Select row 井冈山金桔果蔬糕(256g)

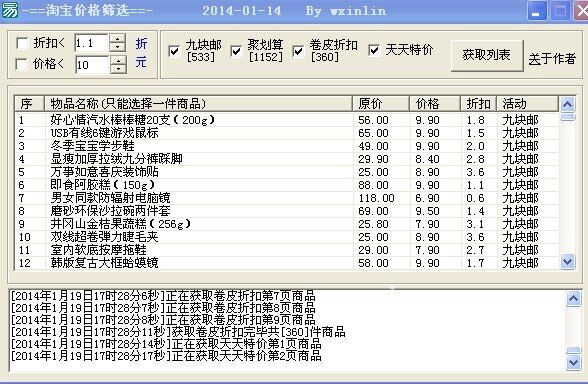[x=287, y=224]
